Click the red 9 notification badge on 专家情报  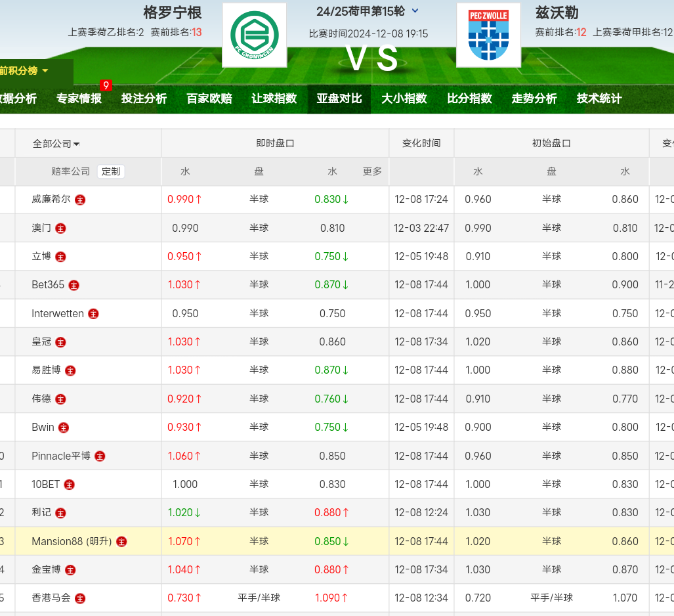click(106, 85)
